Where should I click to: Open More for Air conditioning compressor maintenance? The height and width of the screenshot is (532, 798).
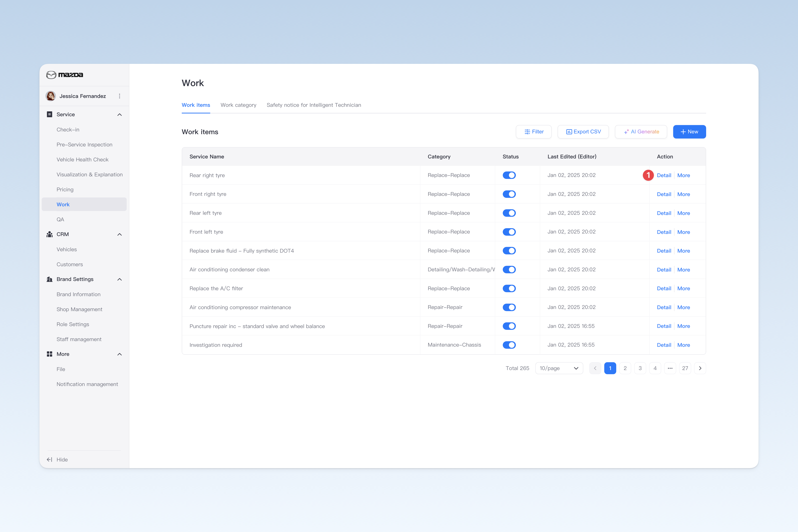click(x=683, y=307)
